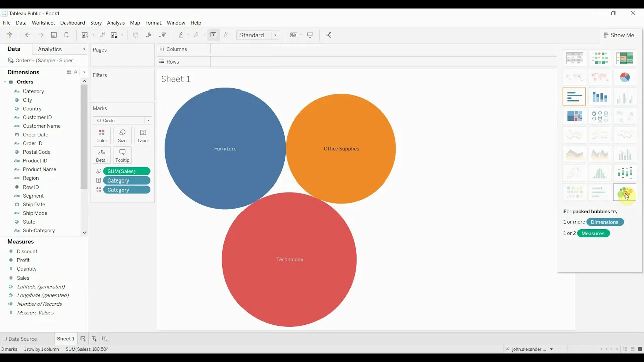Switch to the Analytics pane tab
This screenshot has height=362, width=644.
[50, 49]
